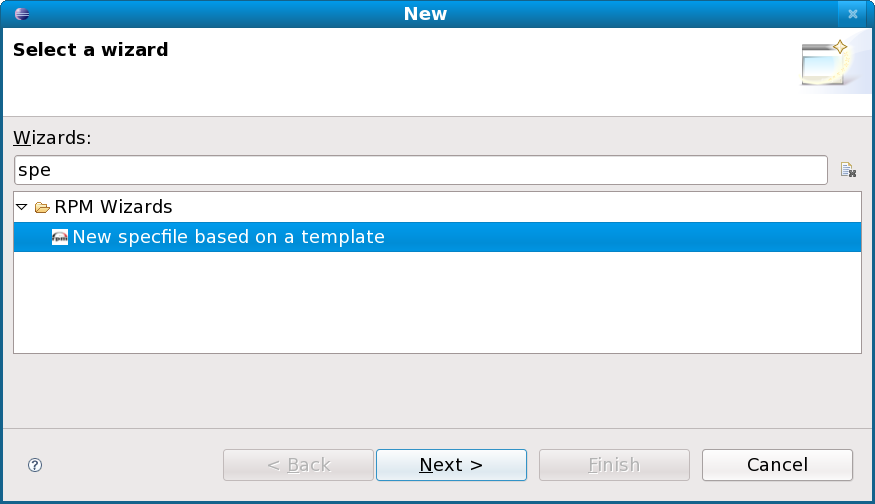Click blank gray area below wizards list

click(x=438, y=391)
